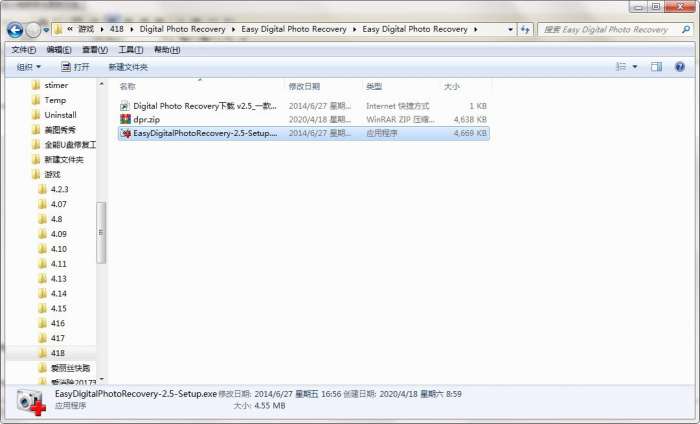
Task: Click the folder icon in address bar
Action: point(58,29)
